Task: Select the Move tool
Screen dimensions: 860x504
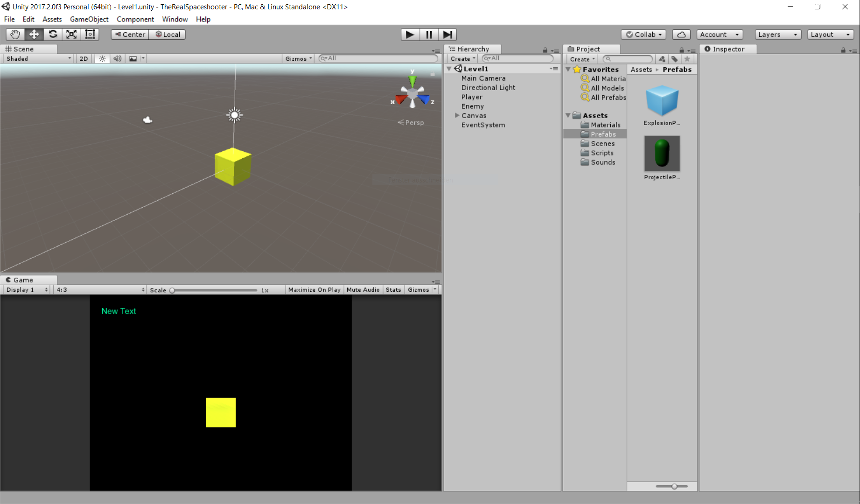Action: point(34,35)
